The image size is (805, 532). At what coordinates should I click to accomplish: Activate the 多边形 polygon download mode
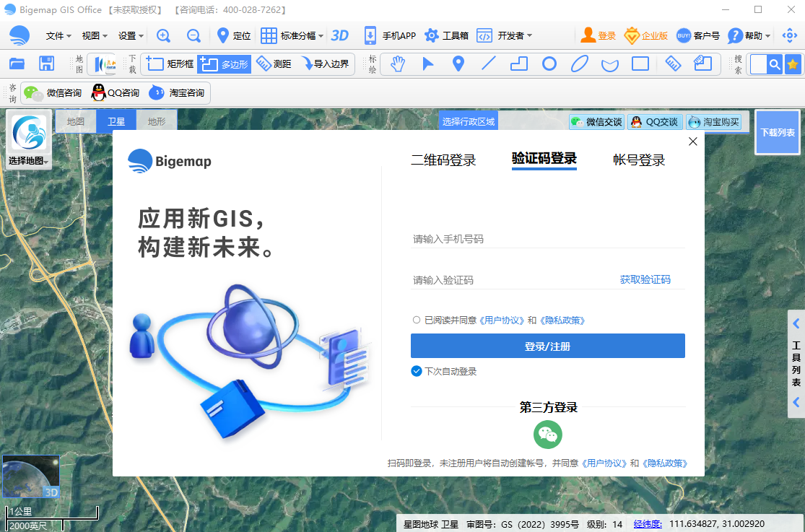[224, 64]
